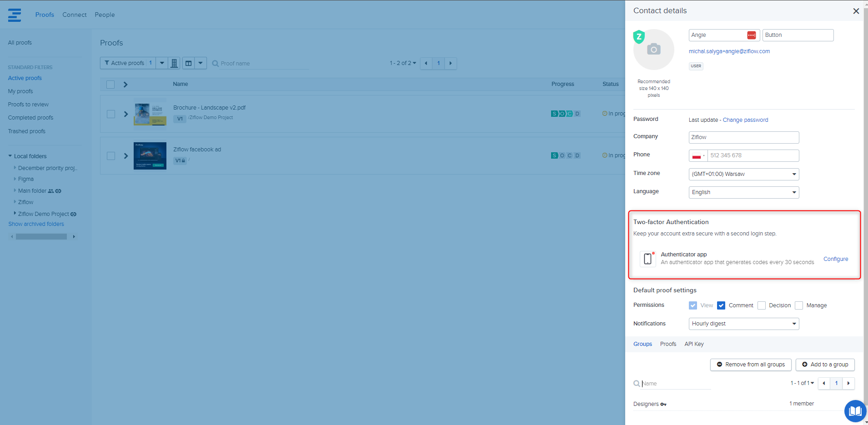Uncheck the Comment permission checkbox
Image resolution: width=868 pixels, height=425 pixels.
[x=721, y=305]
